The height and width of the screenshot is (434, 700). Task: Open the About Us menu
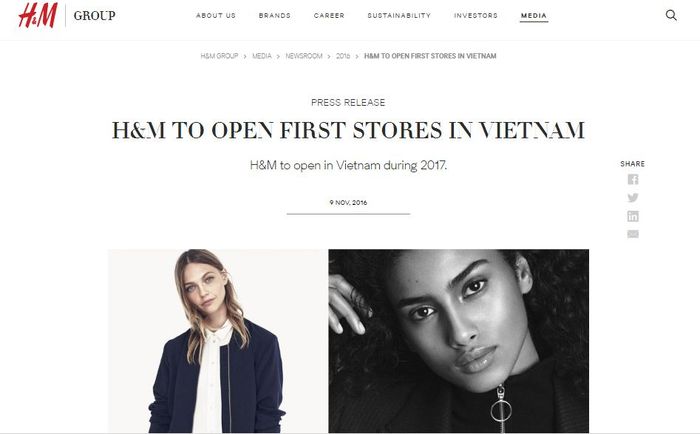[216, 15]
